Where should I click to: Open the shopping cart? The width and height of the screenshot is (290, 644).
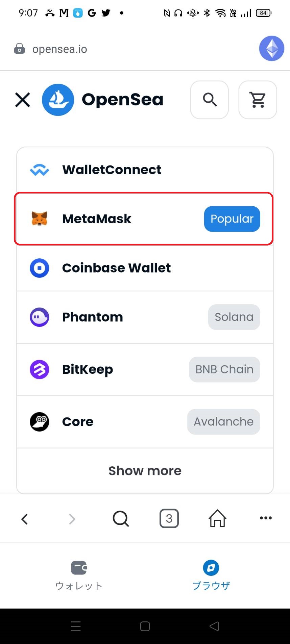tap(258, 100)
